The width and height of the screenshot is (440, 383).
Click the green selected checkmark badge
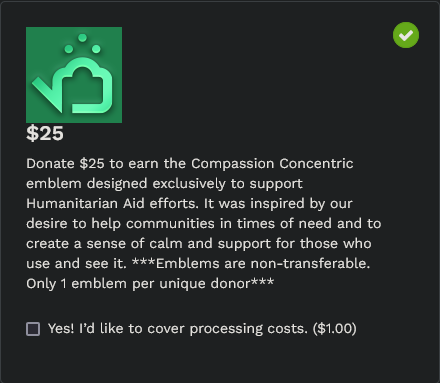click(x=406, y=35)
